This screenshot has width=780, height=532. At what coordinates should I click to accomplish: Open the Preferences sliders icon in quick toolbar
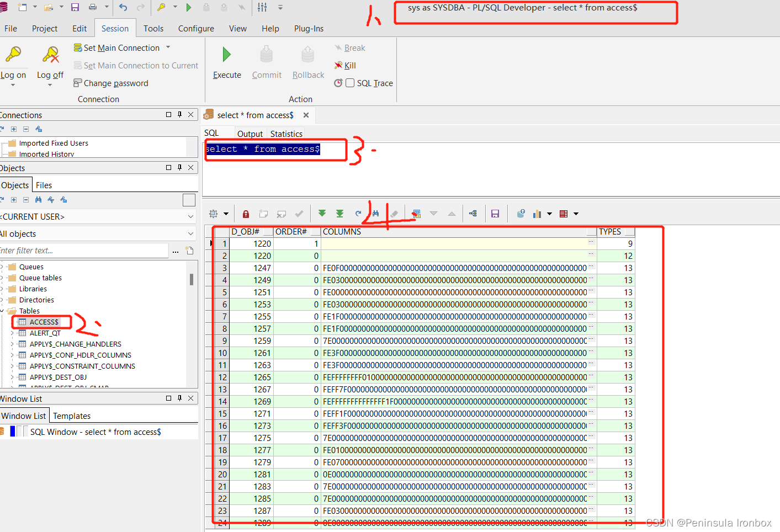pyautogui.click(x=262, y=7)
